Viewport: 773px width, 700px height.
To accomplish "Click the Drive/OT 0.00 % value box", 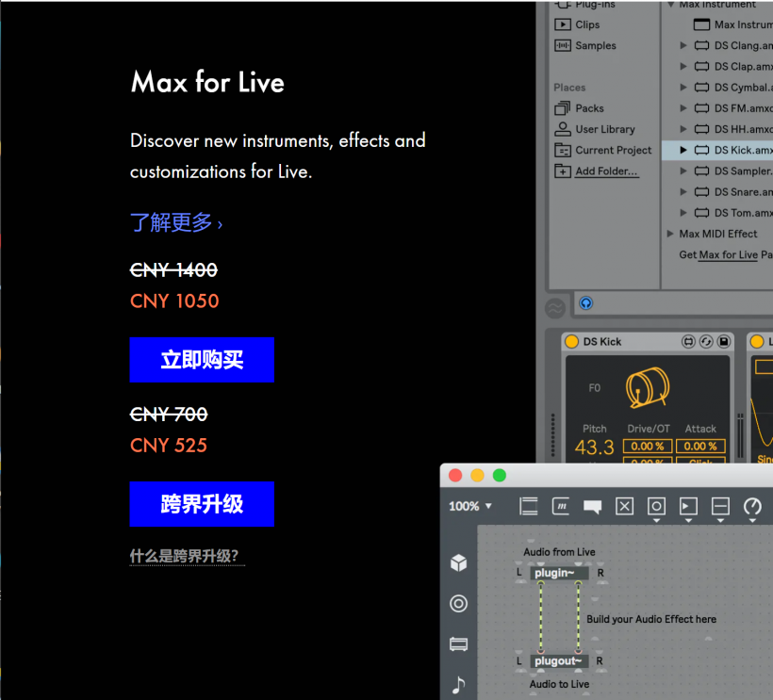I will [x=648, y=446].
